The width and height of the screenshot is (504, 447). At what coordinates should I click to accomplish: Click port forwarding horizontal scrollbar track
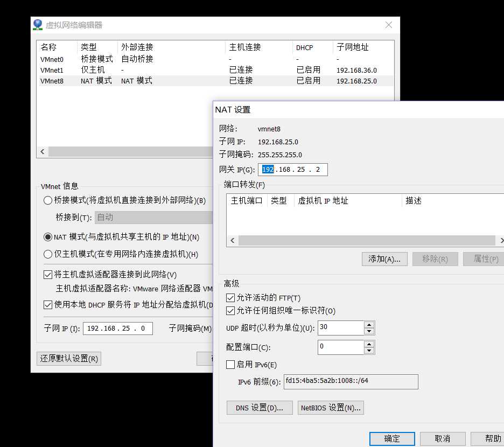click(x=367, y=241)
